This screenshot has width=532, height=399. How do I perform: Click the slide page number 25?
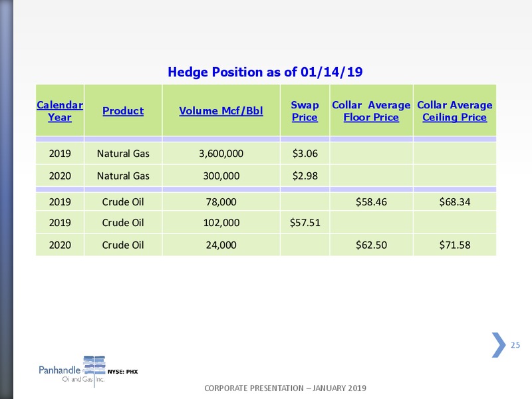coord(515,345)
